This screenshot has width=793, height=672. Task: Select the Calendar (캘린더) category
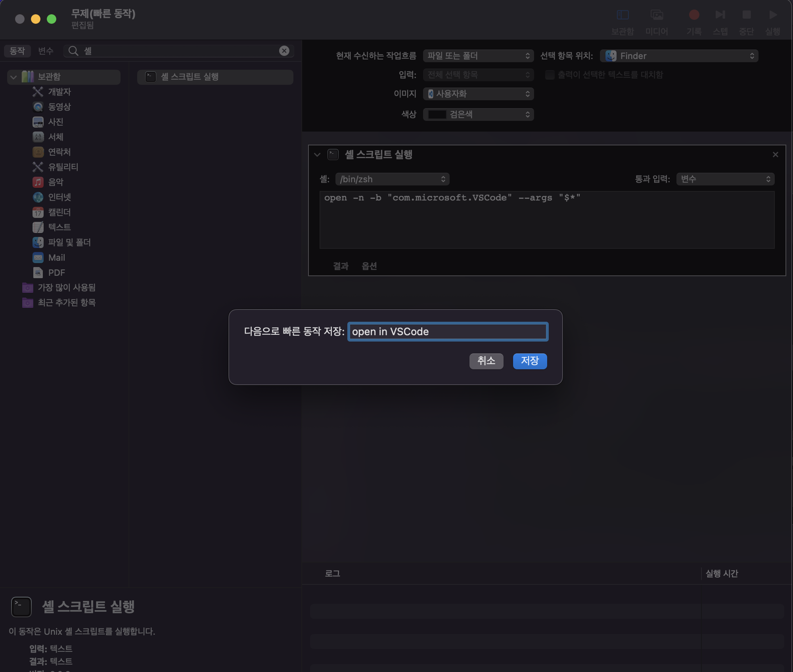[x=59, y=212]
